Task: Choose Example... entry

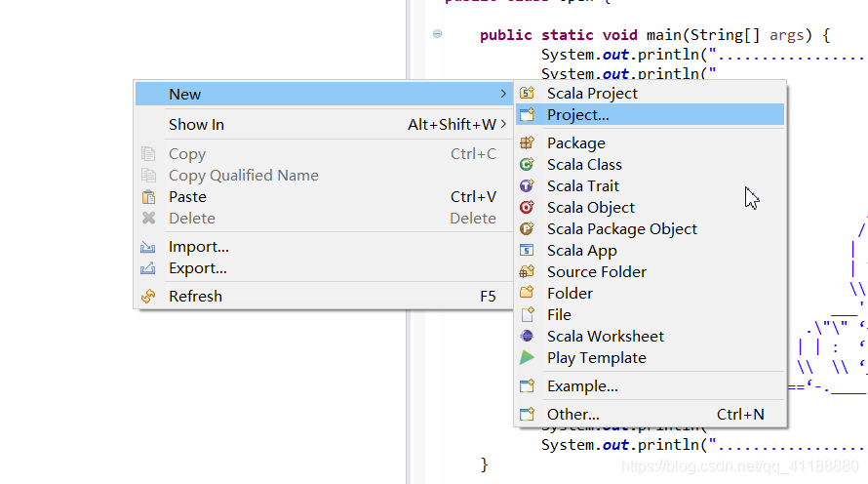Action: pyautogui.click(x=650, y=386)
